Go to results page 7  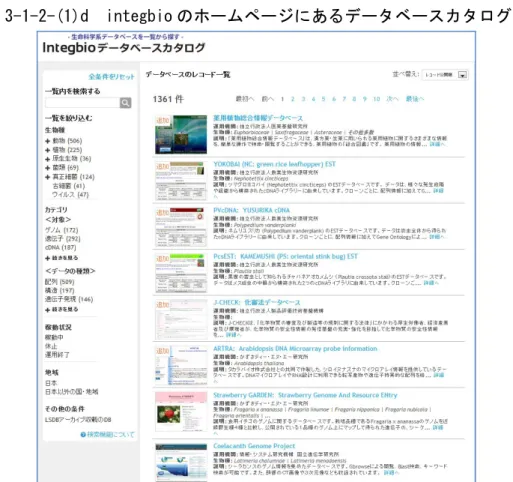344,99
